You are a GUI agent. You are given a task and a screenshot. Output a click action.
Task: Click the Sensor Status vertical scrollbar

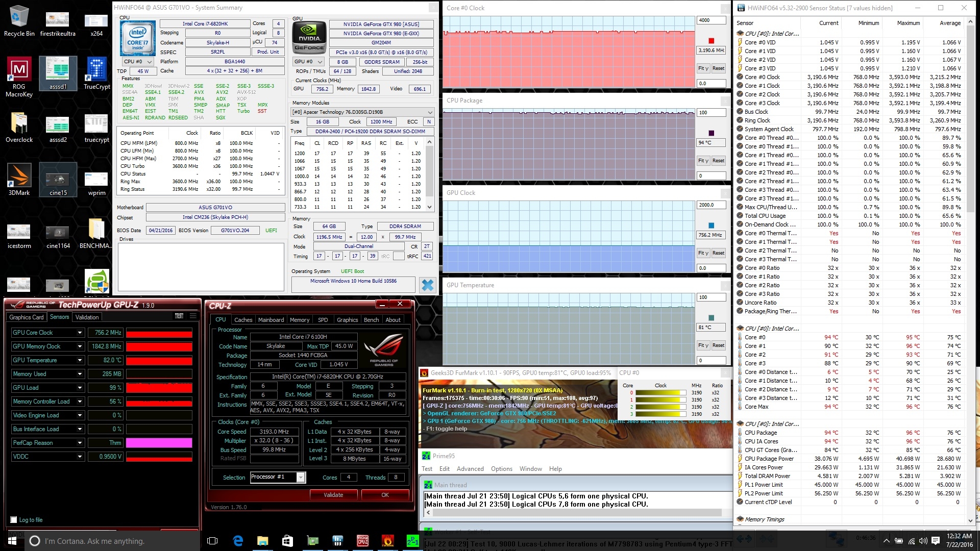(x=970, y=270)
